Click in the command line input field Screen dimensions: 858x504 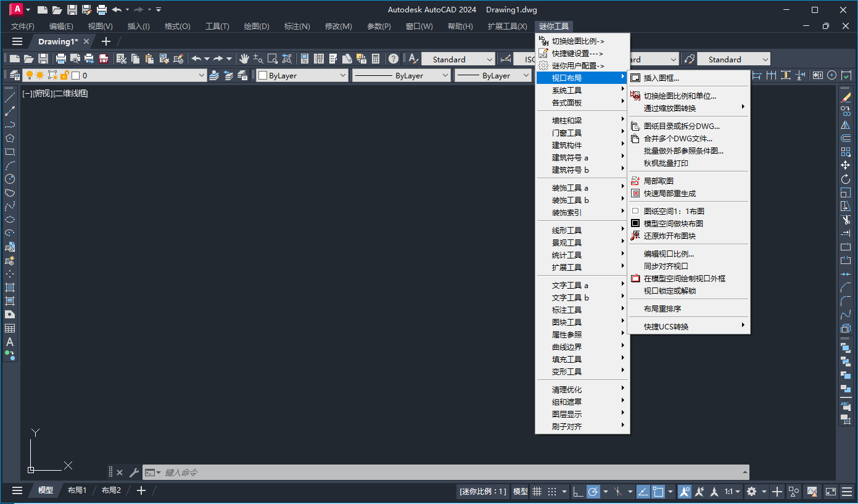click(x=432, y=473)
